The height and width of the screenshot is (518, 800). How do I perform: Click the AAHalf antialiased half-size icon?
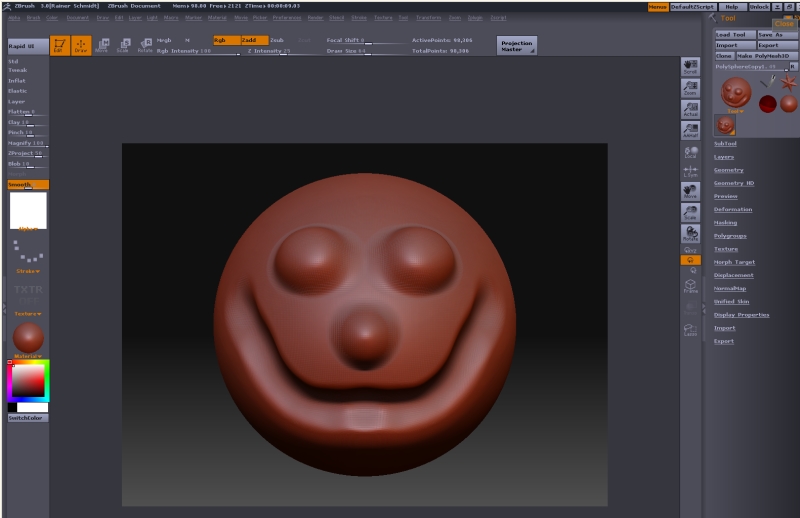[x=690, y=130]
